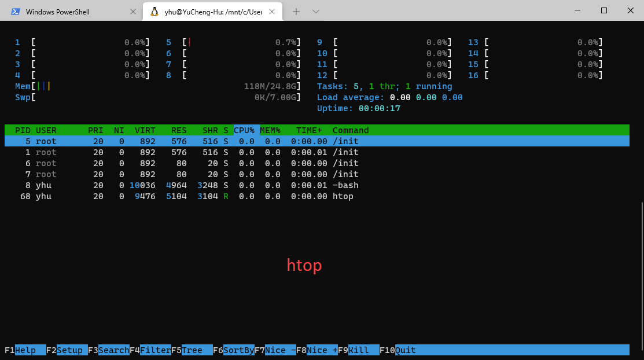Click 118M/24.8G memory value
644x360 pixels.
pos(270,86)
